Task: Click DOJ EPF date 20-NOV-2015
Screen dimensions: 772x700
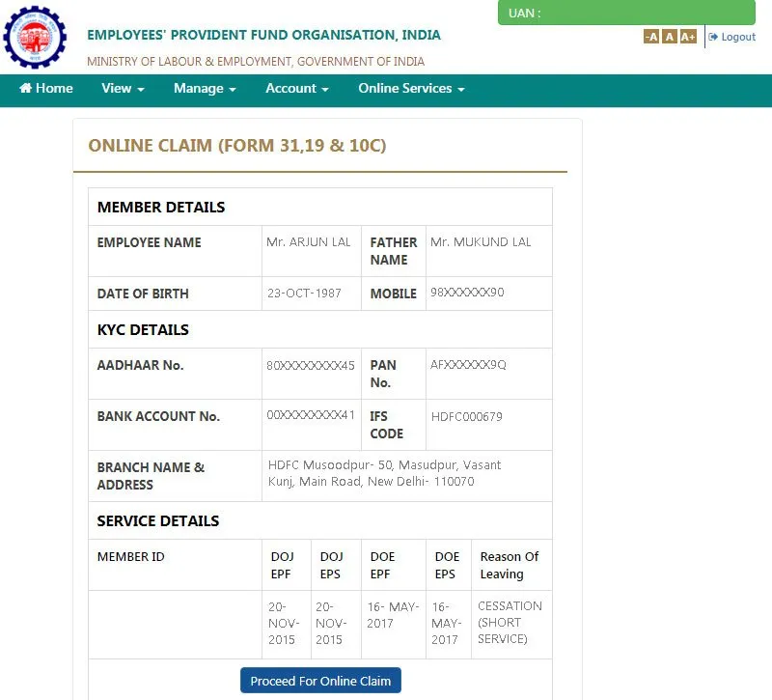Action: 284,623
